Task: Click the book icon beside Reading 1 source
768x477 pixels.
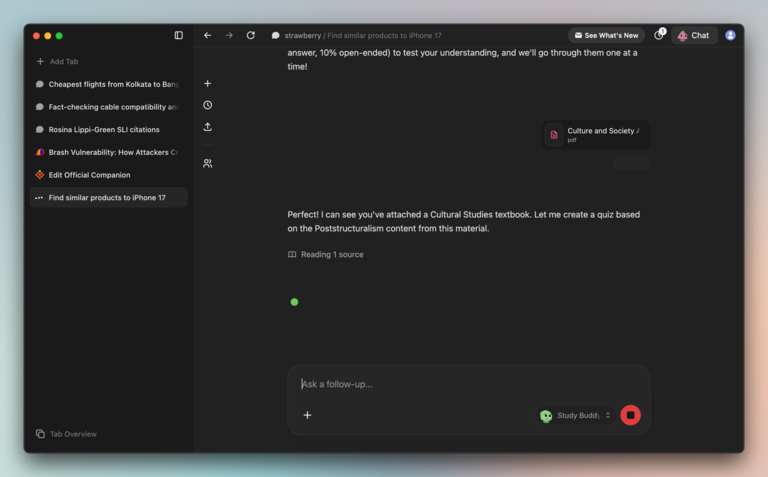Action: coord(292,254)
